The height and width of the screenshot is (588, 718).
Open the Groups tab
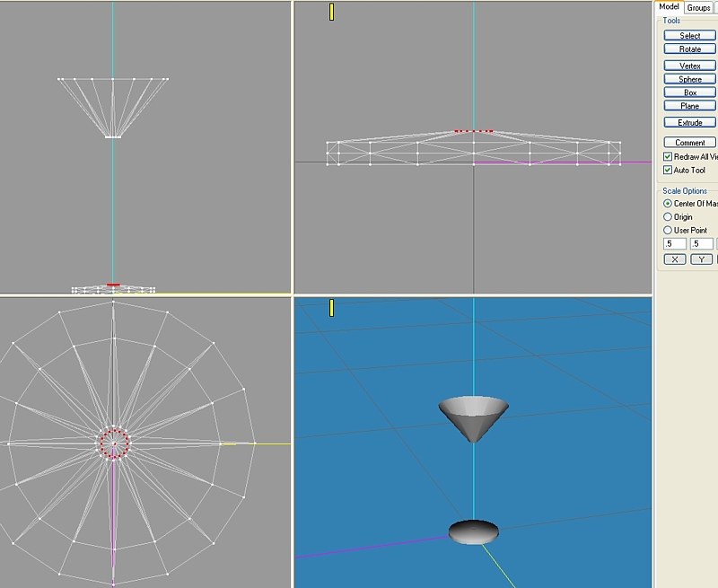pos(699,7)
